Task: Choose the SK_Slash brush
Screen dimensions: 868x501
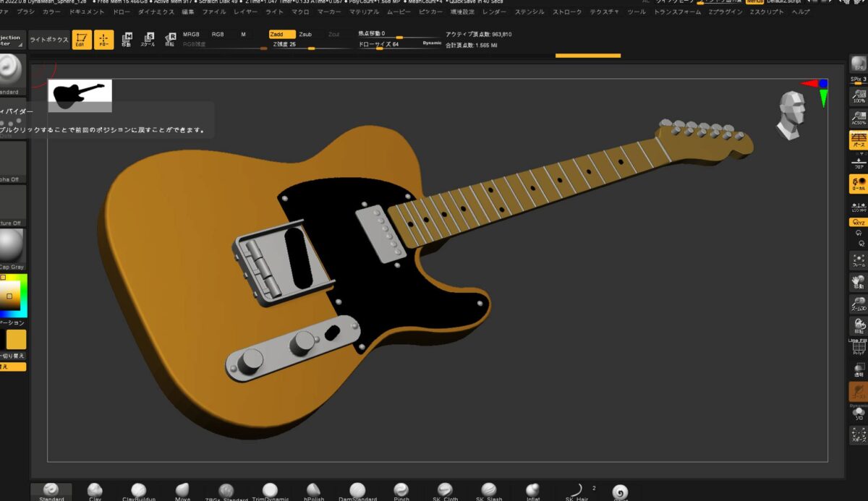Action: pyautogui.click(x=489, y=492)
